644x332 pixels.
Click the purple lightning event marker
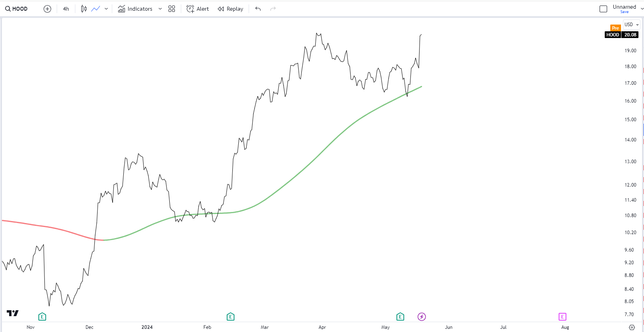pyautogui.click(x=422, y=317)
